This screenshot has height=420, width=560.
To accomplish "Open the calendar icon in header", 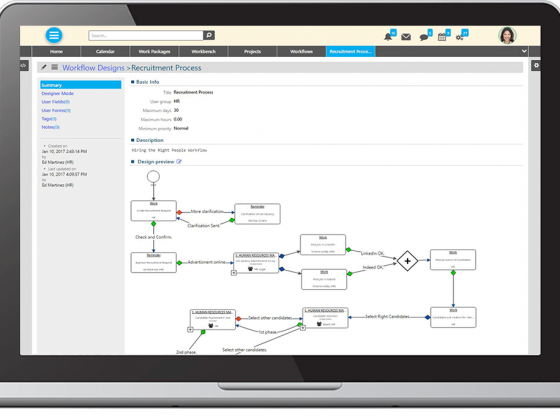I will pyautogui.click(x=442, y=37).
